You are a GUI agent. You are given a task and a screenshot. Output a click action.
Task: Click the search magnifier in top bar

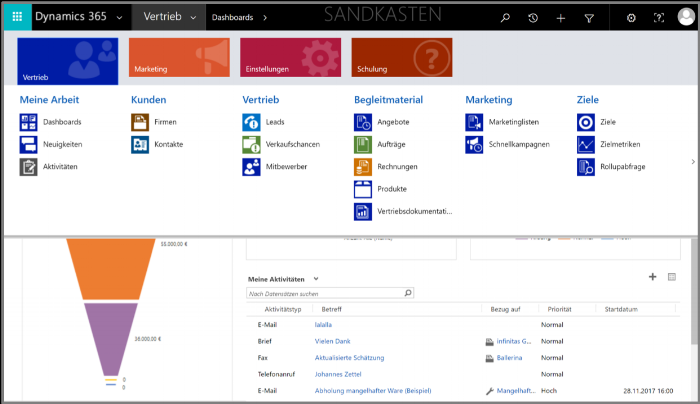pos(505,18)
